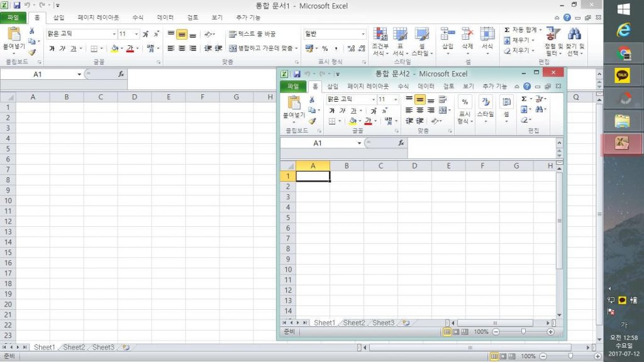Click new sheet icon in 통합 문서2
The width and height of the screenshot is (644, 362).
(x=406, y=322)
